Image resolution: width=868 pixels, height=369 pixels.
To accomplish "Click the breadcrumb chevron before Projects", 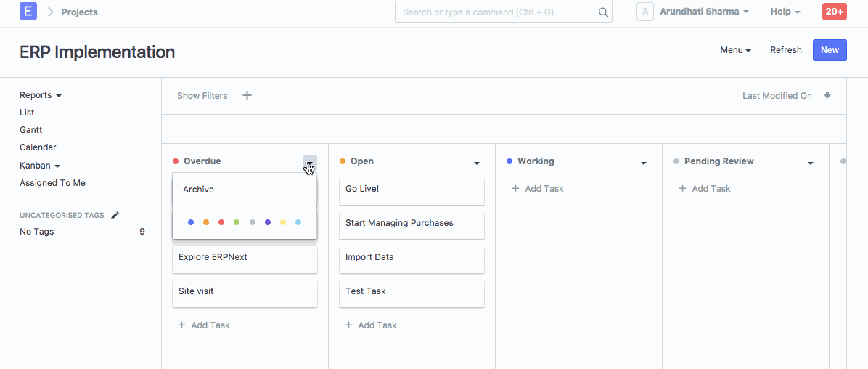I will (51, 12).
